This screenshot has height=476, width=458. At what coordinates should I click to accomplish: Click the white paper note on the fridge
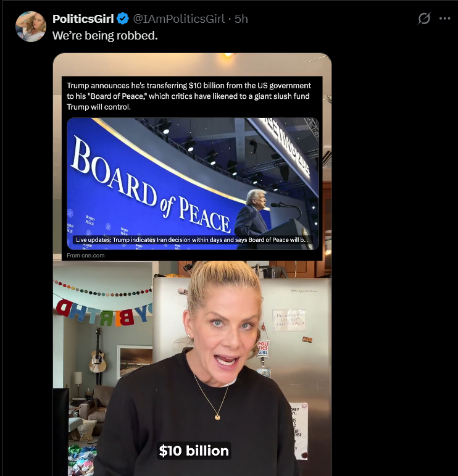pyautogui.click(x=289, y=320)
